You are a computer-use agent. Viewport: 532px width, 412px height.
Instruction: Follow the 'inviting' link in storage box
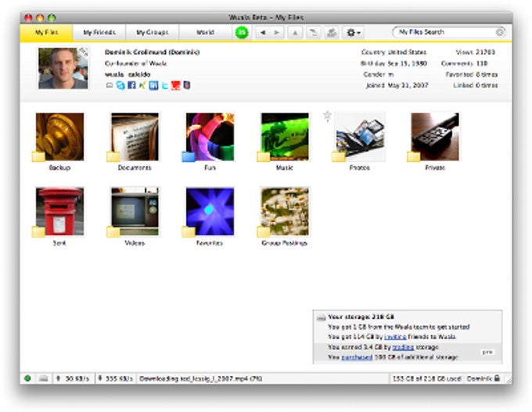395,337
